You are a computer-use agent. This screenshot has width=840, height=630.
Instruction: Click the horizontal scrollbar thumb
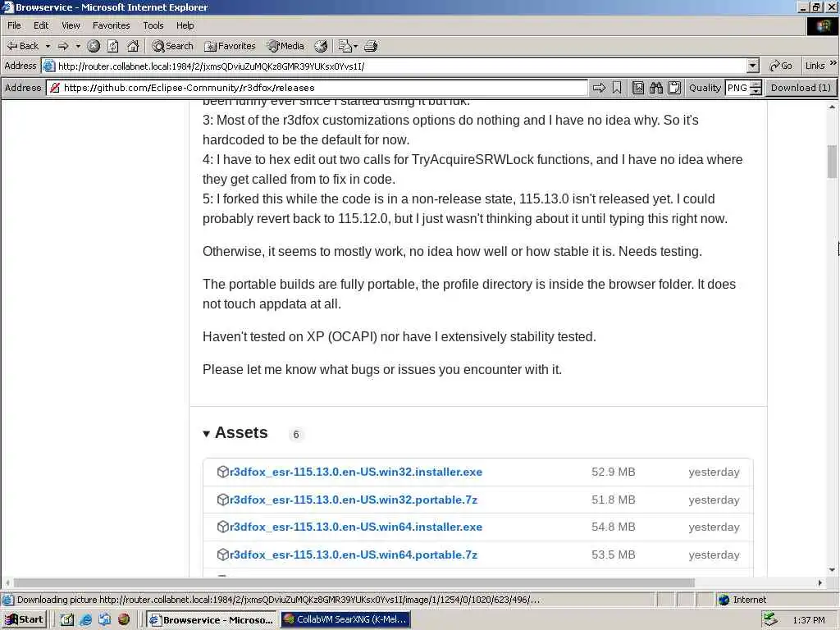[354, 582]
